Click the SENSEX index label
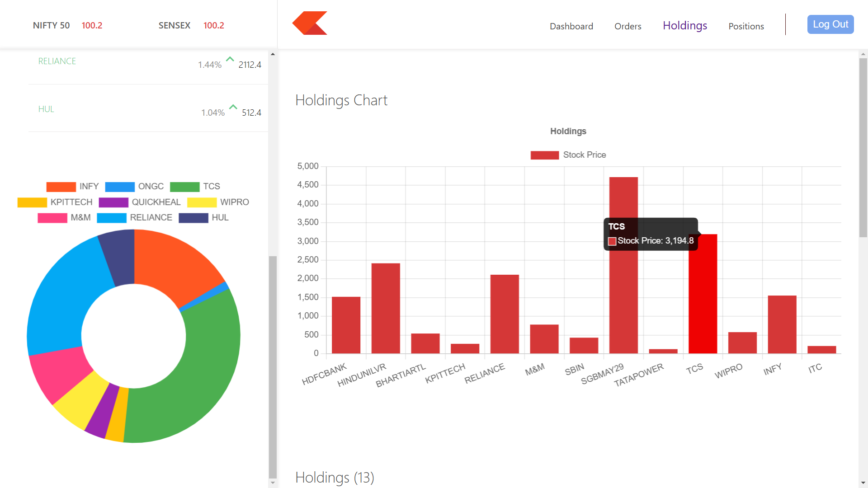Viewport: 868px width, 488px height. click(x=175, y=25)
